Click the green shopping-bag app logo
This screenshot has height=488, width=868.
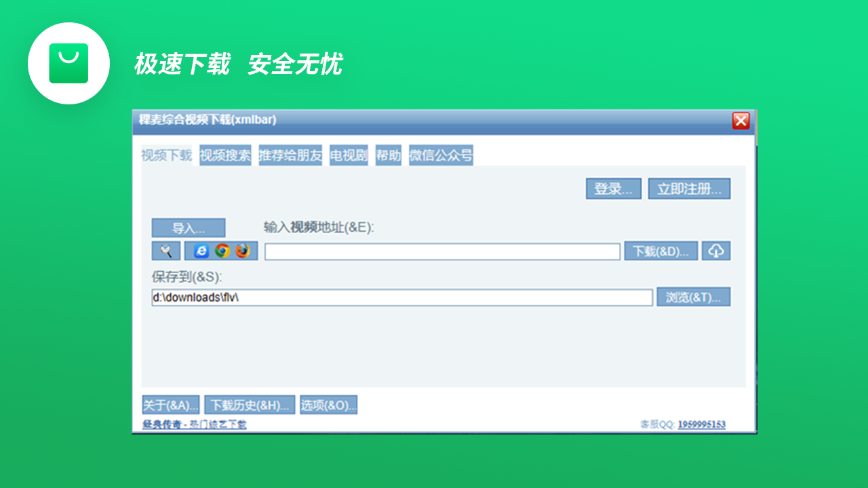tap(68, 63)
